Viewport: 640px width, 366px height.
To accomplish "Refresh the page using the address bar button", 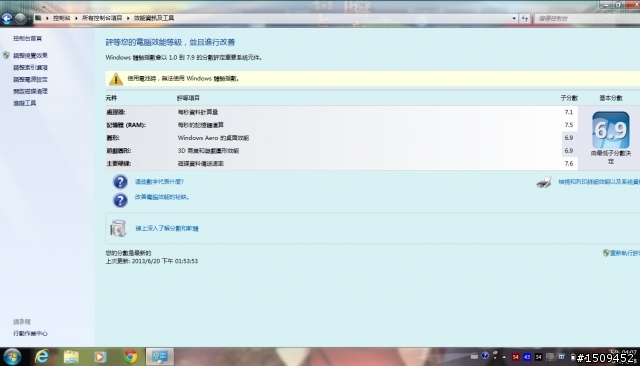I will (525, 18).
